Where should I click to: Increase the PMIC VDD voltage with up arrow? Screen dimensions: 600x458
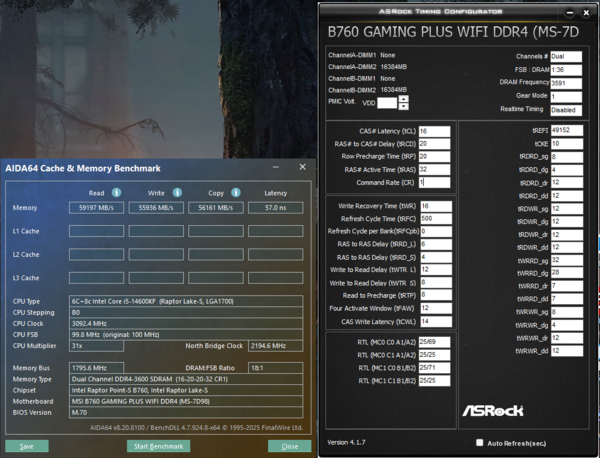click(403, 99)
